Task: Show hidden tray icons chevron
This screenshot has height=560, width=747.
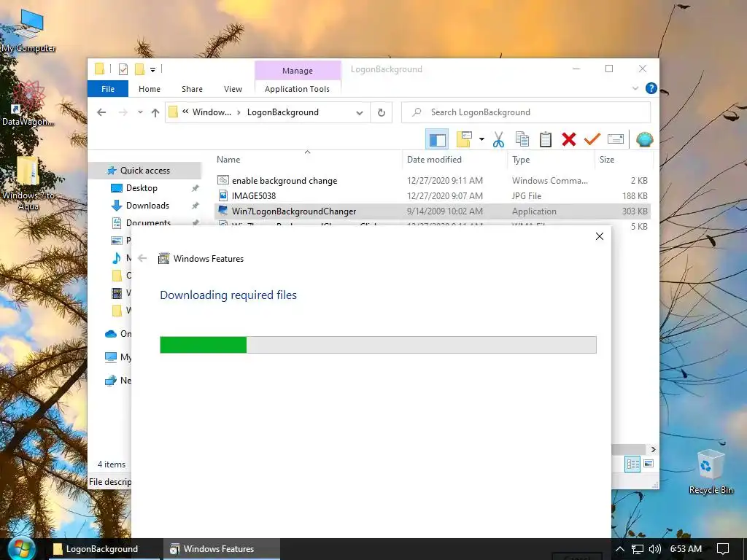Action: tap(619, 549)
